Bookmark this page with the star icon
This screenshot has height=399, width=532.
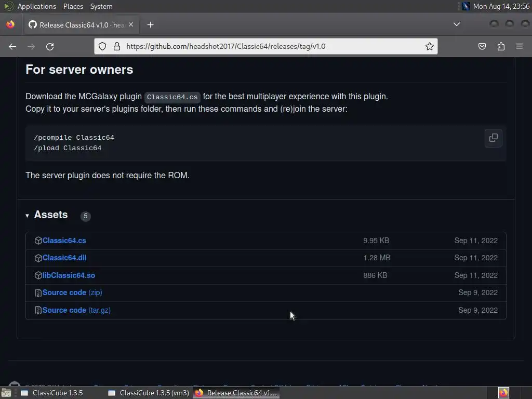[430, 46]
